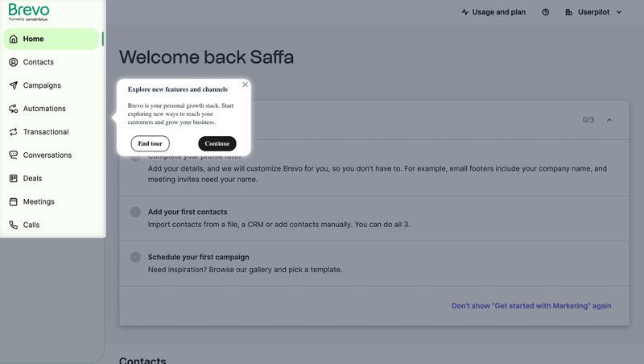
Task: Click the Automations workflow icon
Action: click(x=14, y=109)
